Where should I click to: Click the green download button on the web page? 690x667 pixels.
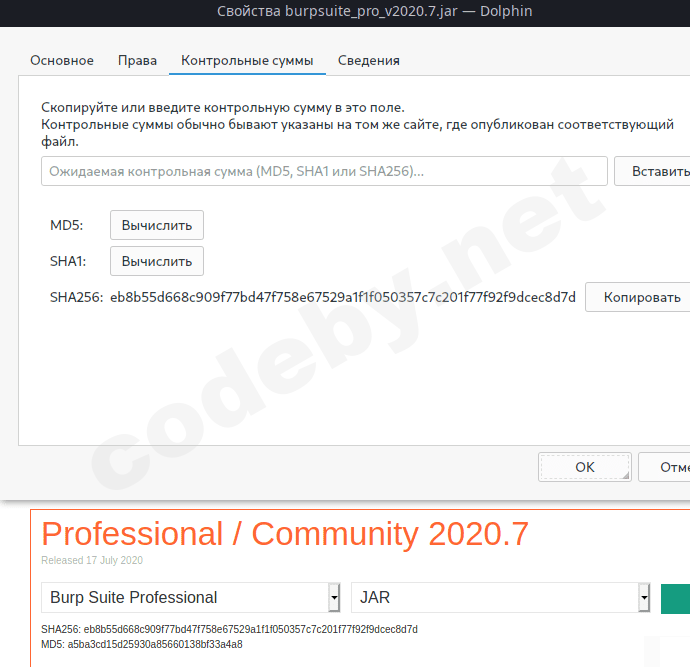[x=675, y=598]
